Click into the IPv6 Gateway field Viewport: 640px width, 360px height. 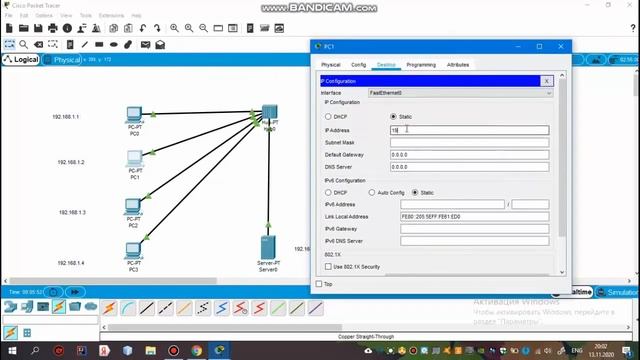[x=474, y=229]
